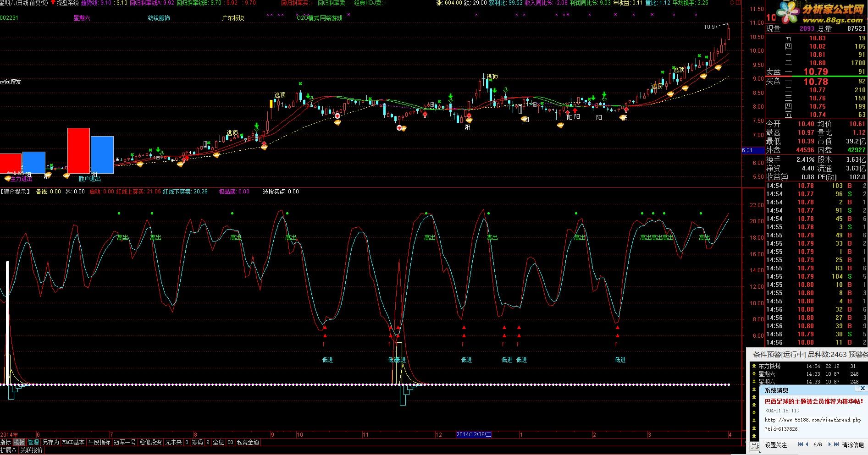Click the 建仓提示 indicator title
Screen dimensions: 868x455
tap(16, 192)
